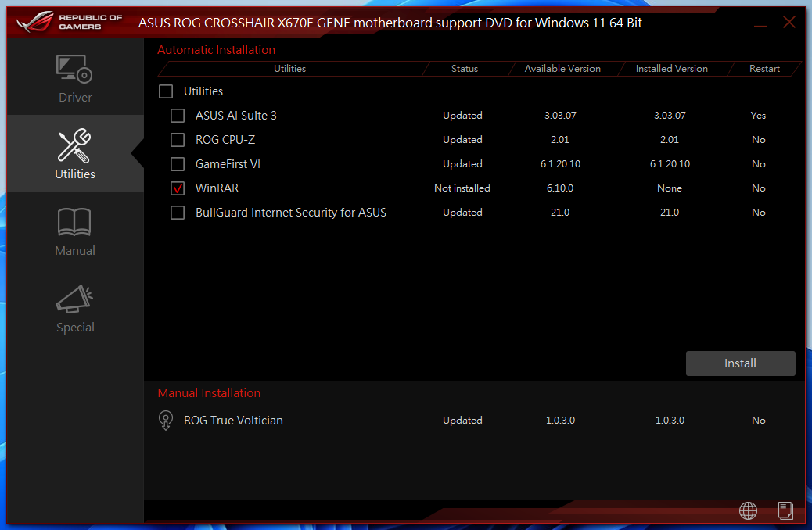Open the language globe icon
The image size is (812, 530).
[x=748, y=511]
